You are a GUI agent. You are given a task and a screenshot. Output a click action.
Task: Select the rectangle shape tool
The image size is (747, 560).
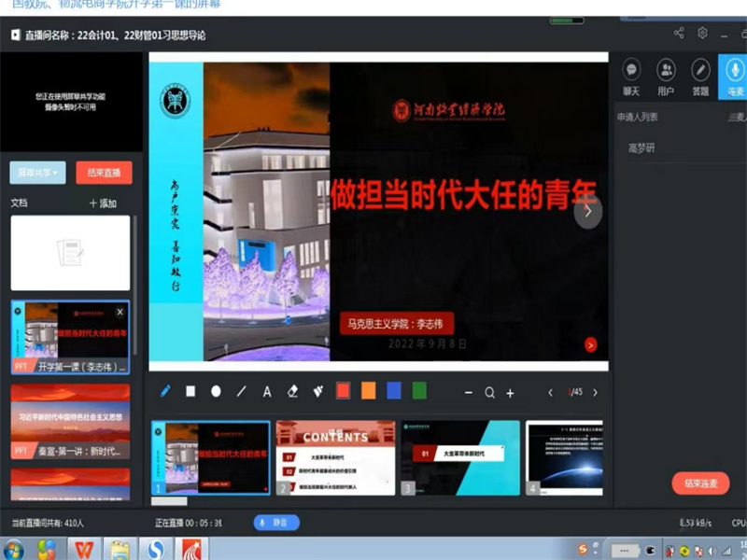pyautogui.click(x=190, y=392)
